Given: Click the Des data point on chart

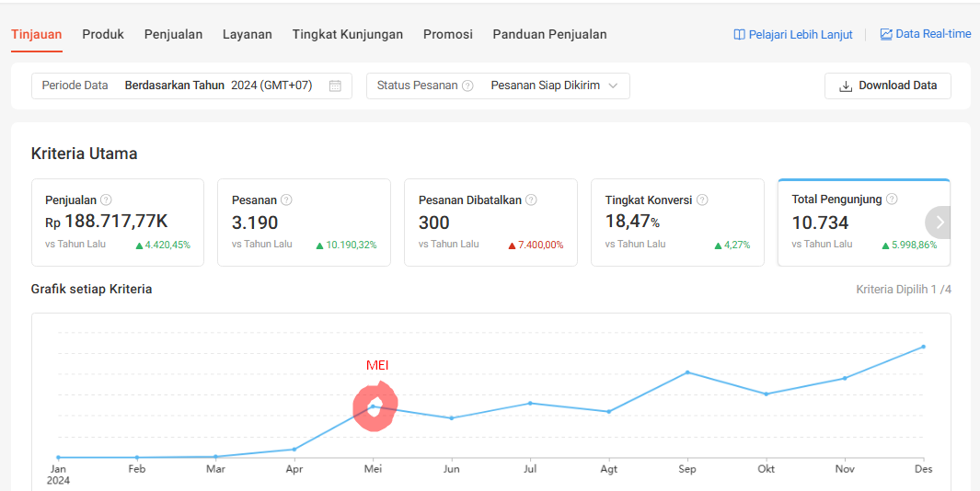Looking at the screenshot, I should 923,347.
